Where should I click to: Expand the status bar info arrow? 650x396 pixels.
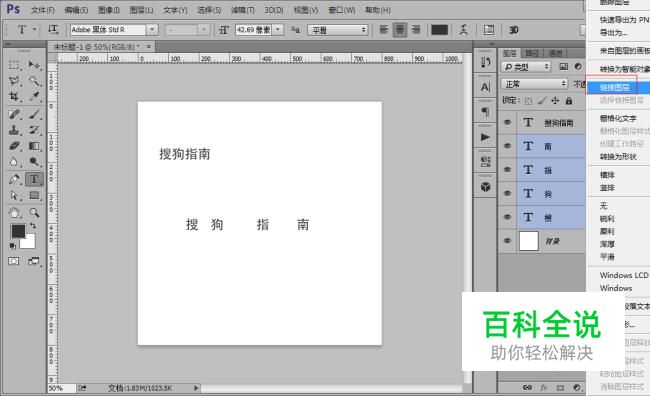(x=196, y=388)
